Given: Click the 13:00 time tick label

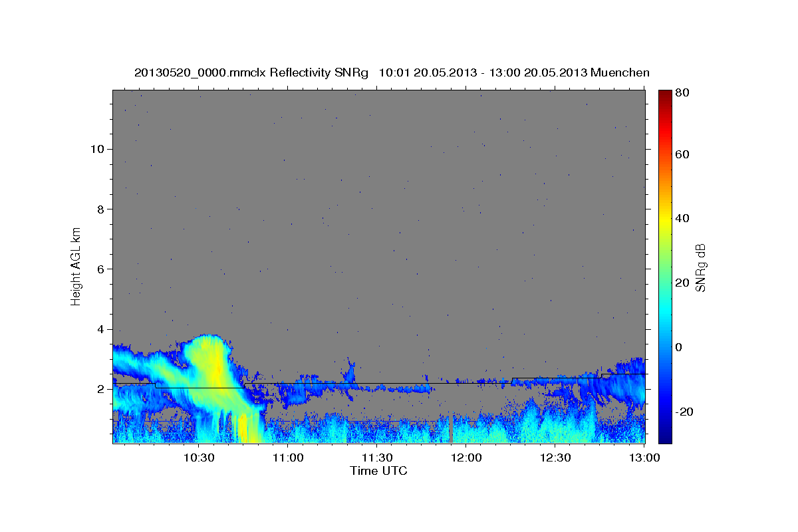Looking at the screenshot, I should (x=644, y=458).
